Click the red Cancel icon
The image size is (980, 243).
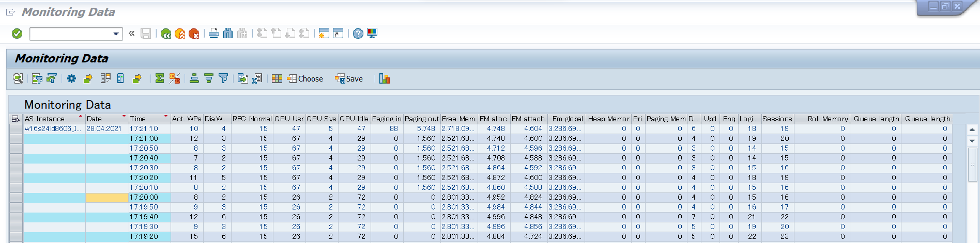[x=194, y=34]
